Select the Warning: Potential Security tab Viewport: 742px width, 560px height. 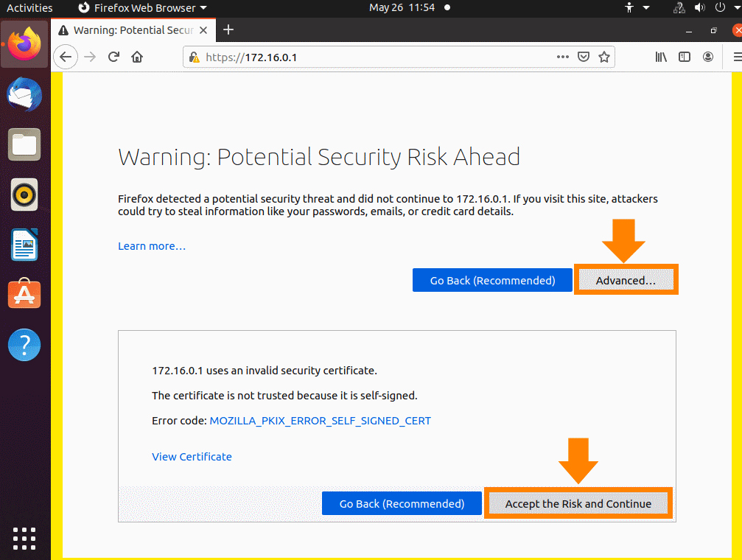(x=133, y=30)
